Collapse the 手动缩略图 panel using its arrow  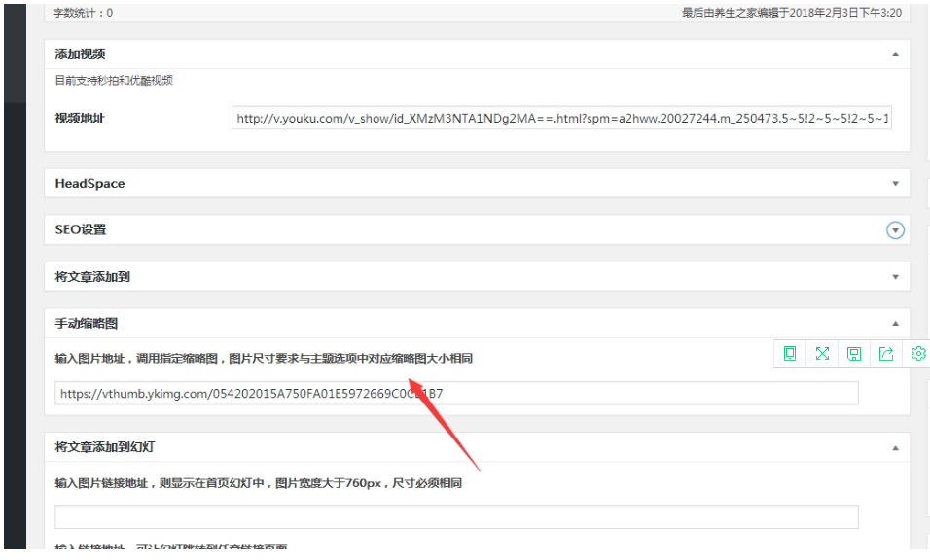895,324
